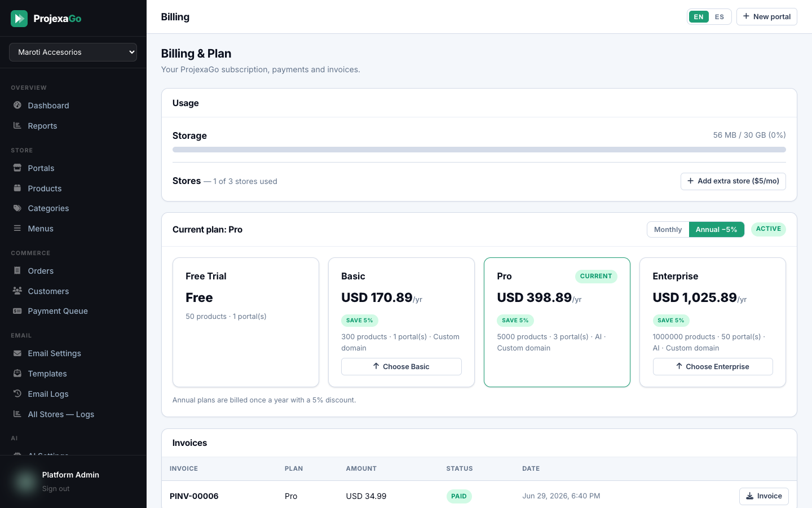Click the Templates icon in sidebar

pos(17,373)
